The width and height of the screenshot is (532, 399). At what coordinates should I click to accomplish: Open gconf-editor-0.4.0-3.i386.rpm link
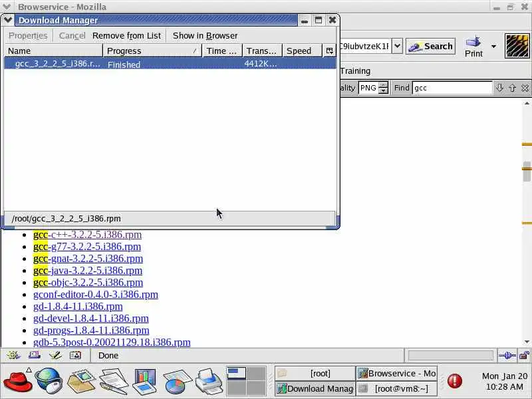96,295
